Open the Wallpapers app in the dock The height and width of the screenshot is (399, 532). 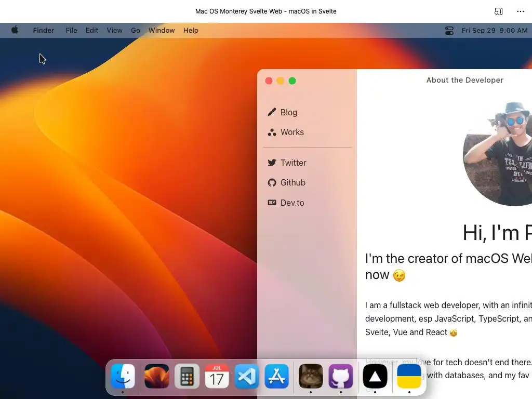157,376
